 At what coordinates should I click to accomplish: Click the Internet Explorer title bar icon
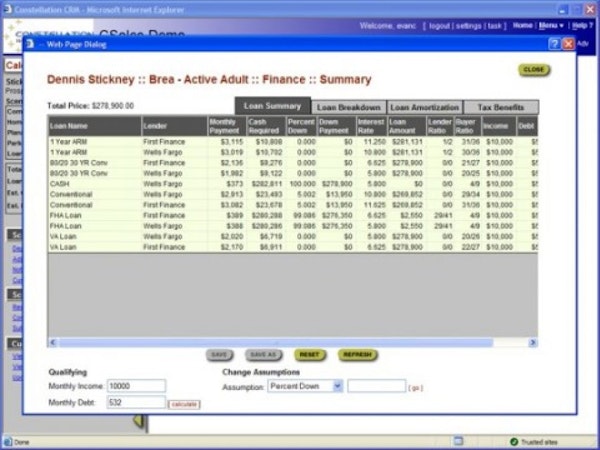[7, 9]
